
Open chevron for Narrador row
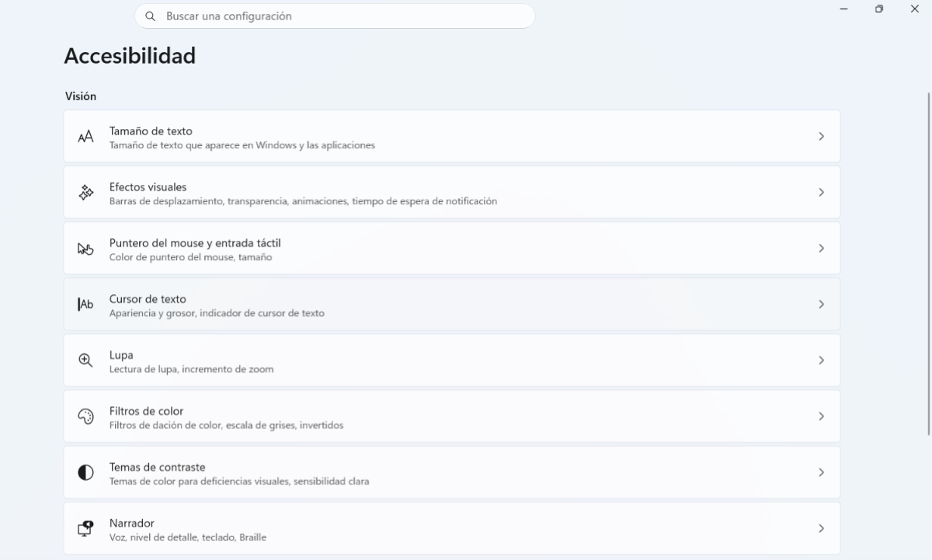(821, 528)
